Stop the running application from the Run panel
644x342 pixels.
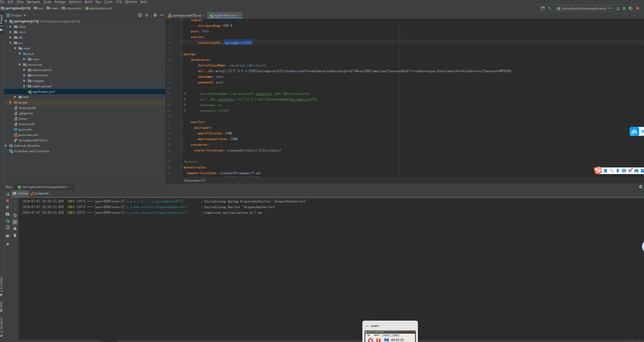7,201
